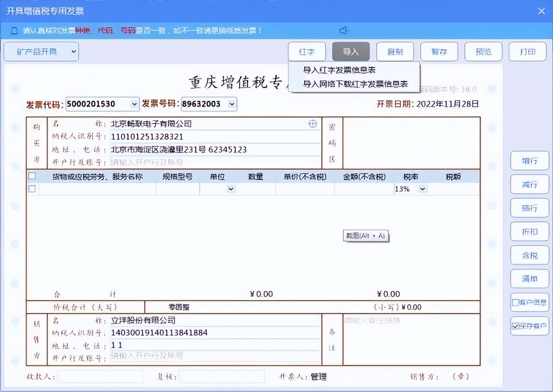Click the 收款人 payee input field
This screenshot has width=553, height=392.
[100, 377]
